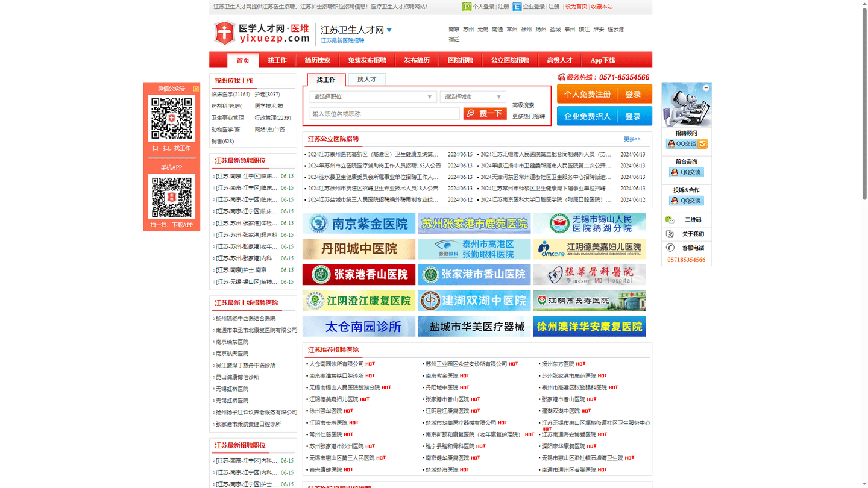
Task: Open the red 张家港香山医院 banner
Action: (359, 275)
